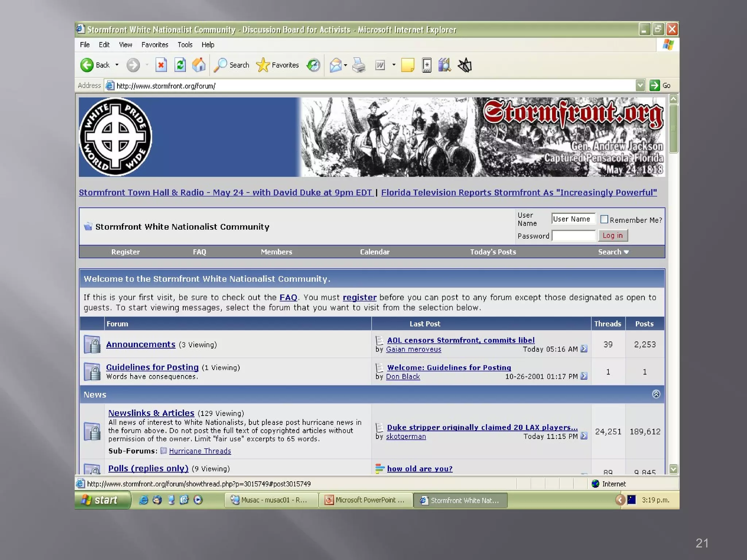Open the Tools menu
Screen dimensions: 747x560
pyautogui.click(x=185, y=45)
